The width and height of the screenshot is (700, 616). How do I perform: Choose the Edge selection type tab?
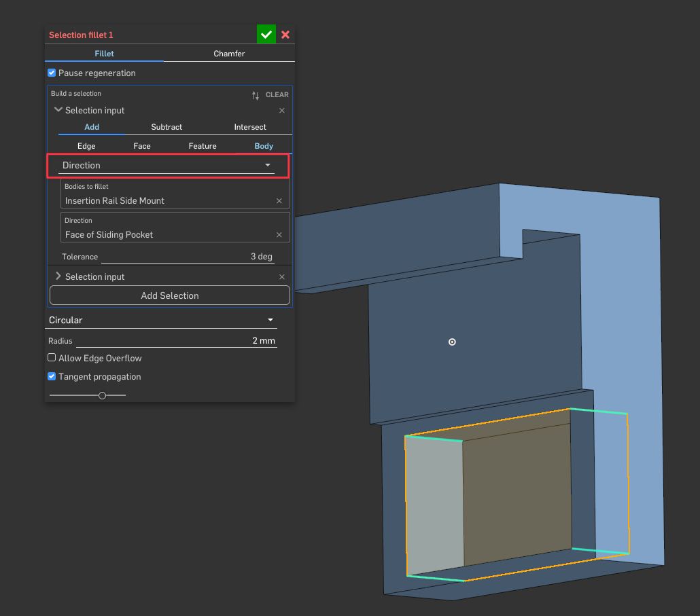pos(86,146)
